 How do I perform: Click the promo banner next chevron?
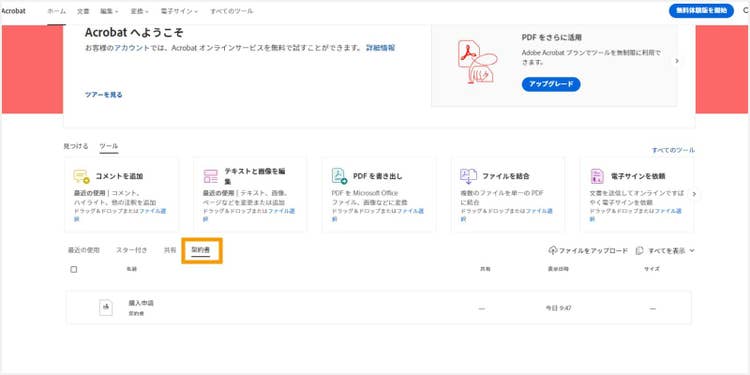click(677, 61)
